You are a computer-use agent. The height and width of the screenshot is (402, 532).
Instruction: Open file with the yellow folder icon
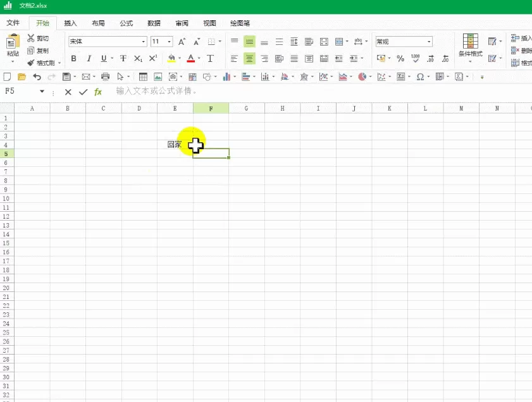click(x=22, y=77)
